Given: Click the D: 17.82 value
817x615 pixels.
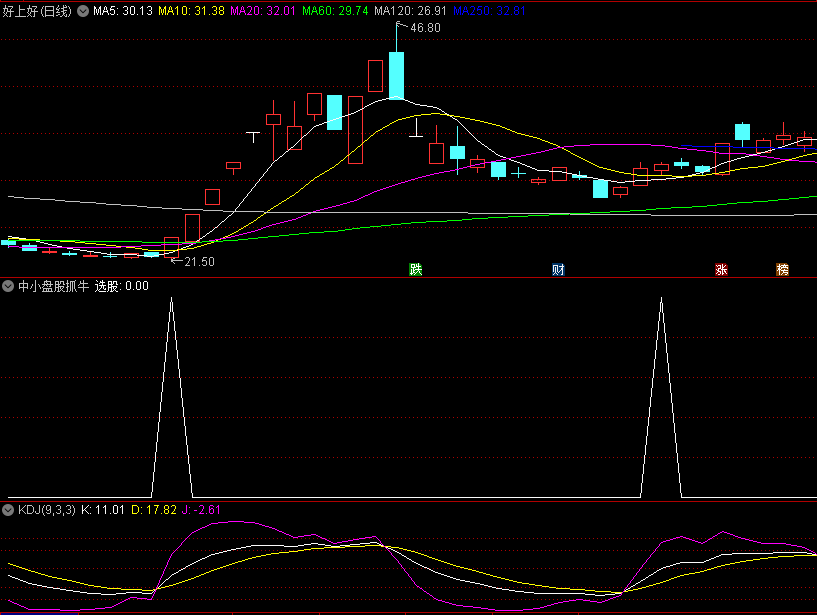Looking at the screenshot, I should 154,510.
